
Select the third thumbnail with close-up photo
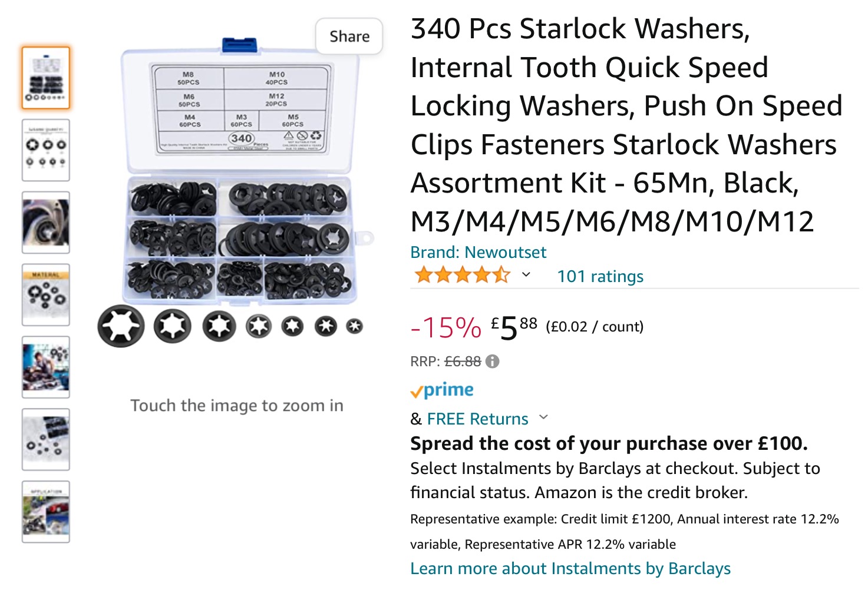(46, 223)
